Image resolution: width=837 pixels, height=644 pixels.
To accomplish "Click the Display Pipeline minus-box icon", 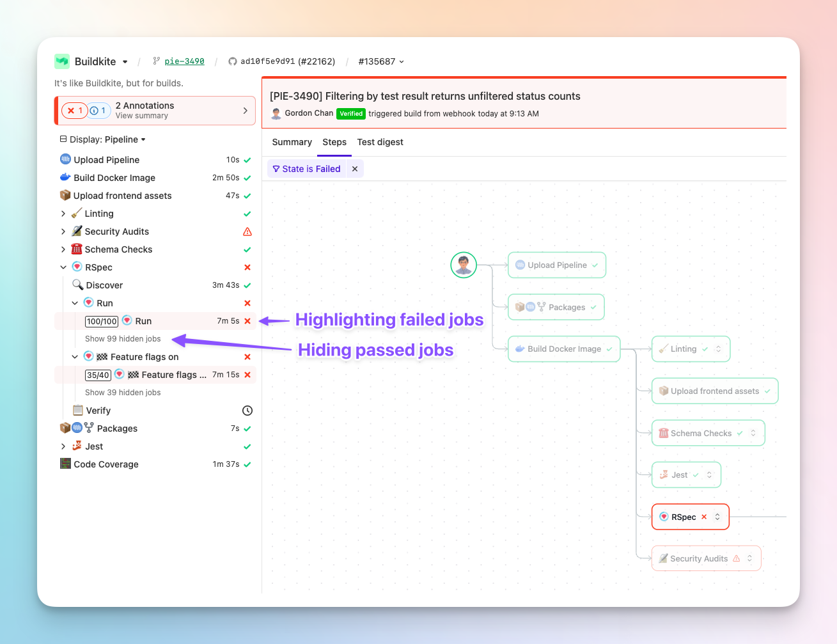I will click(x=63, y=139).
